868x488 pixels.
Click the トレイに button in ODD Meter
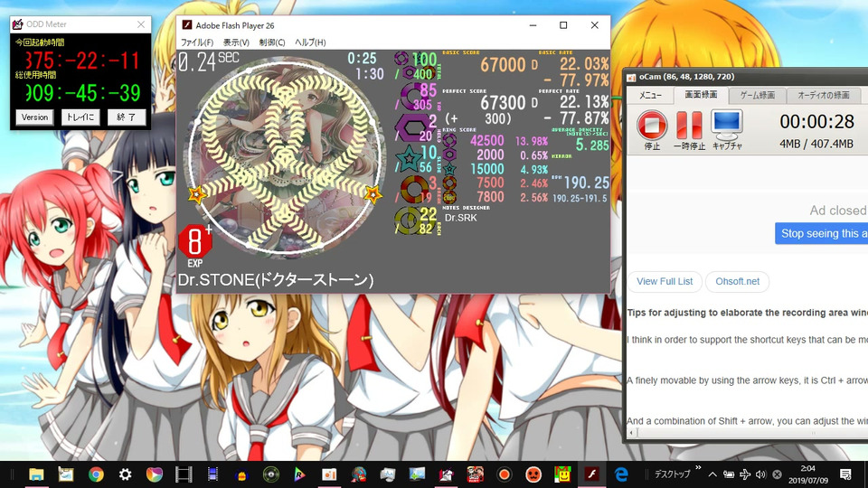point(80,117)
